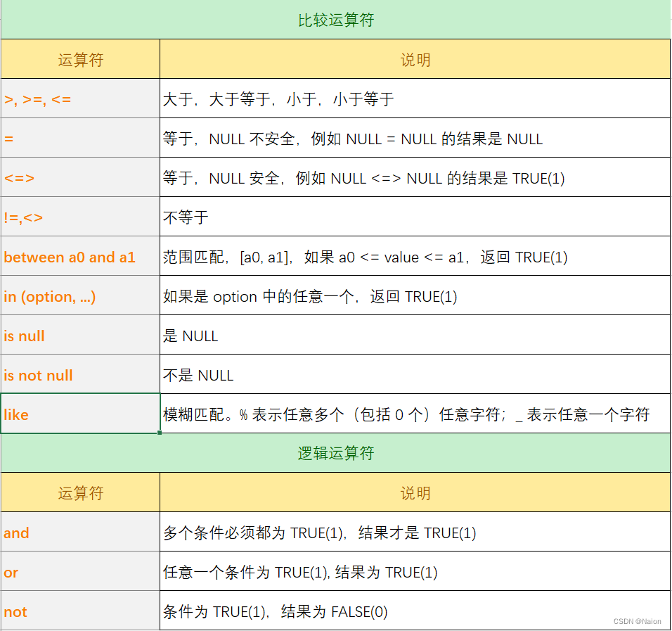Click the ">, >=, <=" operator cell
This screenshot has width=672, height=631.
click(80, 99)
